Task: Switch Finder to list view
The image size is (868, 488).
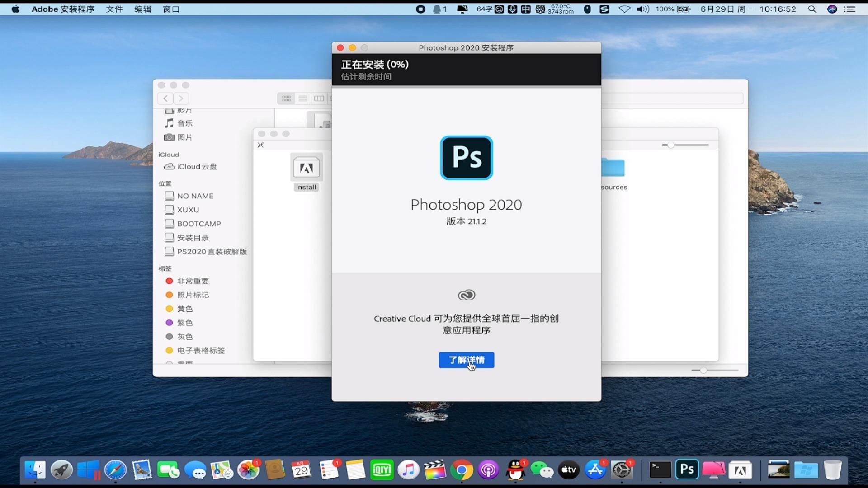Action: tap(303, 99)
